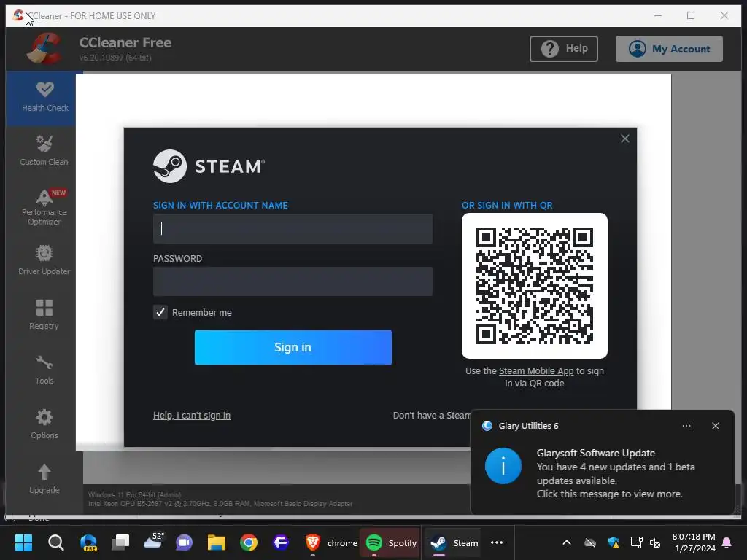Click the Steam password field
Screen dimensions: 747x560
(x=293, y=281)
